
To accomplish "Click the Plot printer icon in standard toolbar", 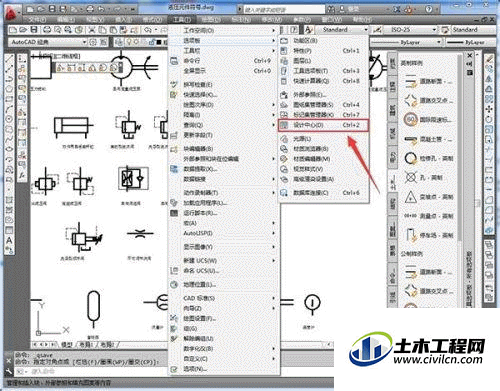I will pyautogui.click(x=47, y=30).
